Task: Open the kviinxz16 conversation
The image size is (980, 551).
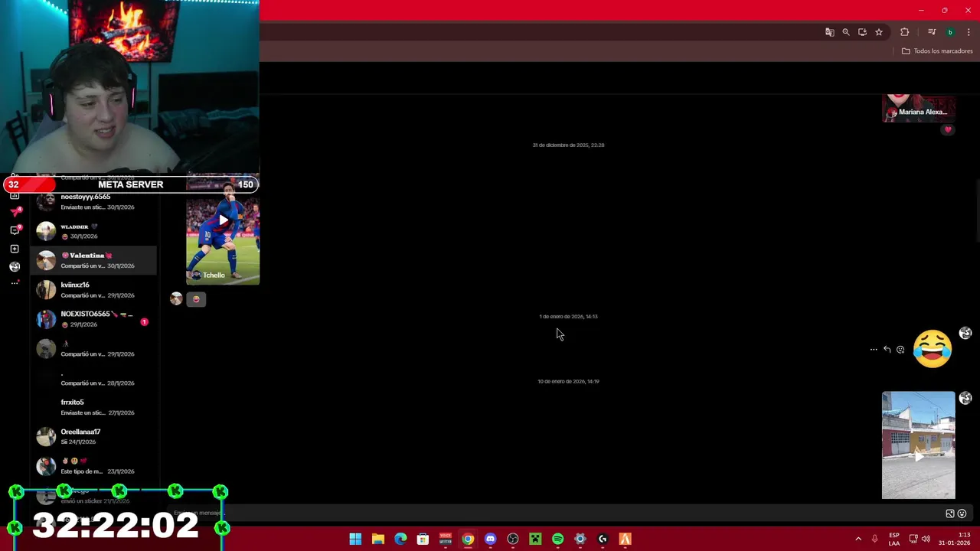Action: (93, 290)
